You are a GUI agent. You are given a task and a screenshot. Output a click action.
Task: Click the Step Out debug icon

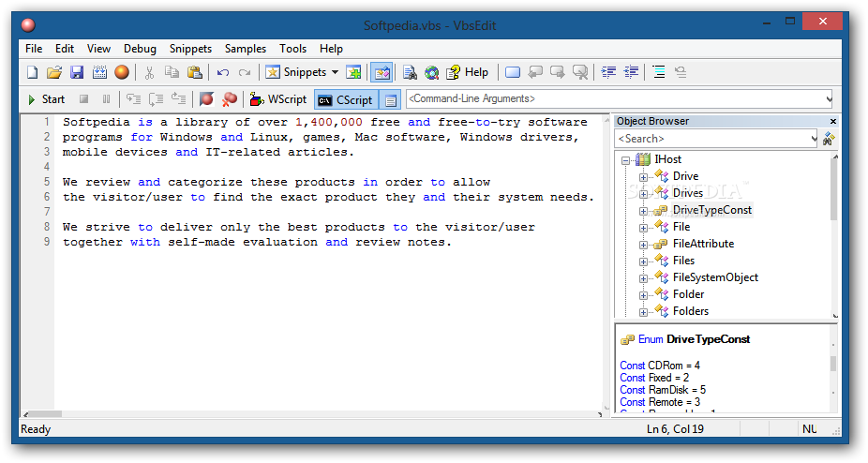click(178, 99)
